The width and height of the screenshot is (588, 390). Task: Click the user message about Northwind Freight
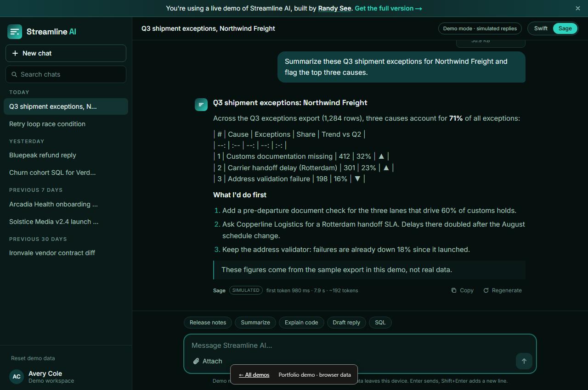tap(401, 67)
